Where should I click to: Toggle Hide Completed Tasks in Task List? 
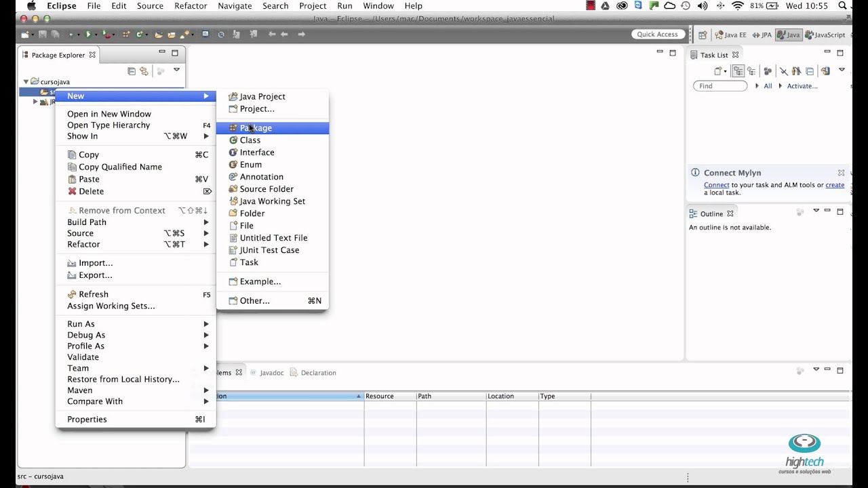(x=784, y=70)
